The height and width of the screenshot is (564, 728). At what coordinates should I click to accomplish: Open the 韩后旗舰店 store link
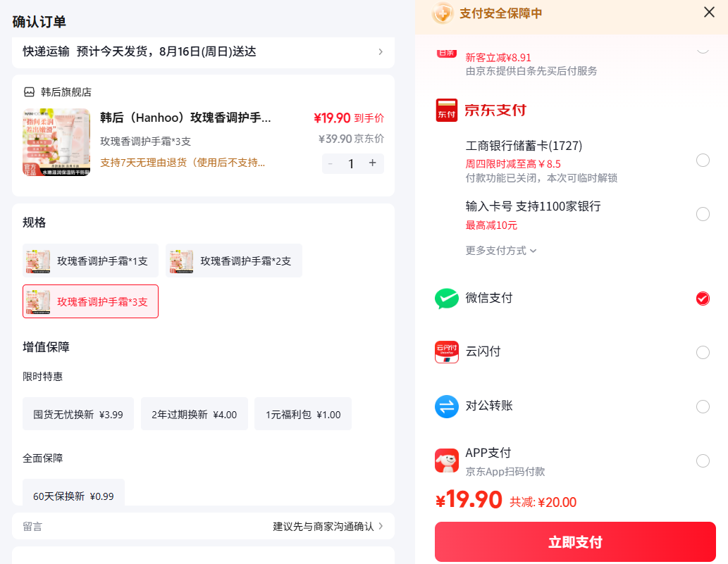[x=66, y=92]
